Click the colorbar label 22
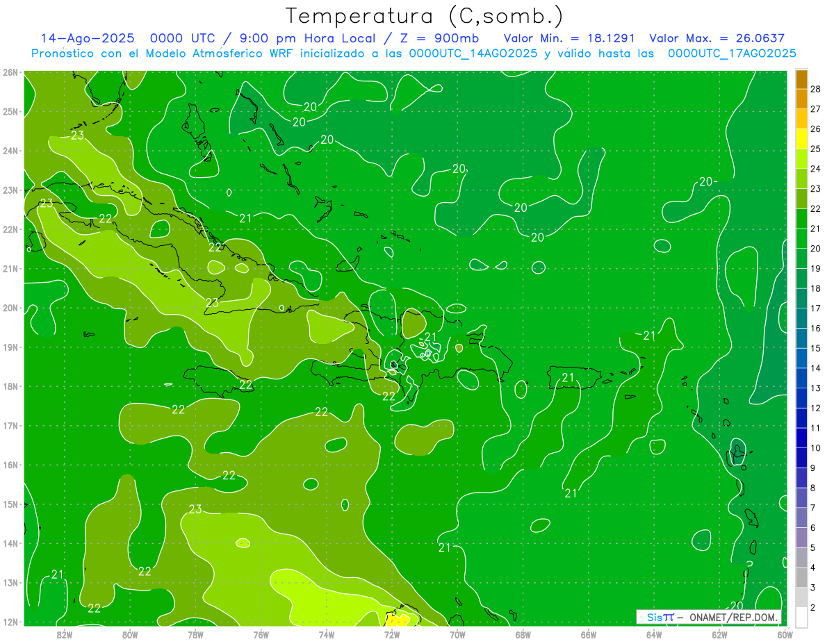The image size is (834, 644). pos(815,208)
